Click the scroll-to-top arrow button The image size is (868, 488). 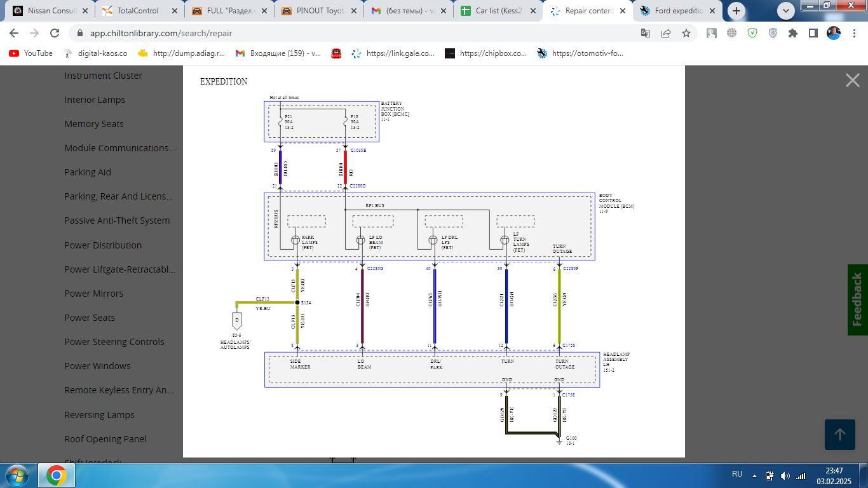839,435
